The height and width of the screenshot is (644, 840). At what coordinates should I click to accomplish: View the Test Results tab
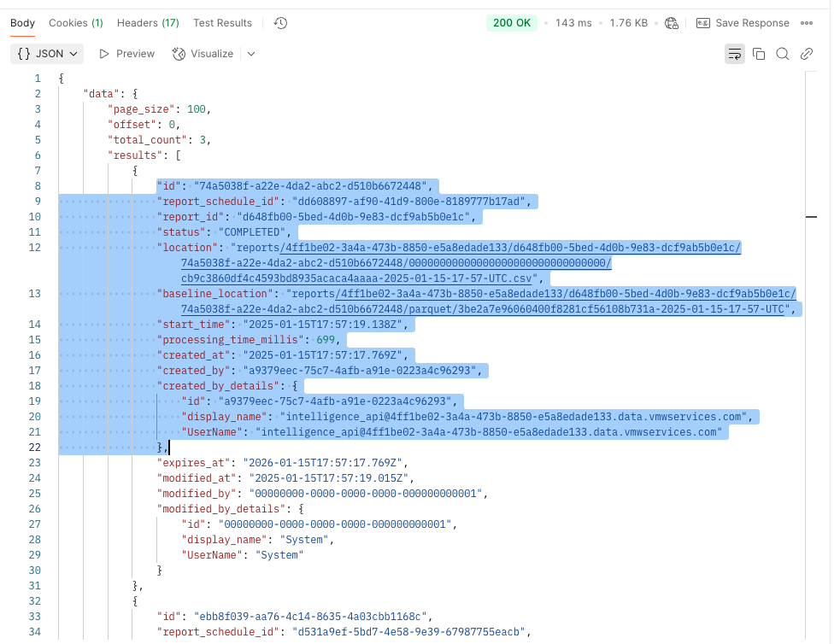point(222,23)
